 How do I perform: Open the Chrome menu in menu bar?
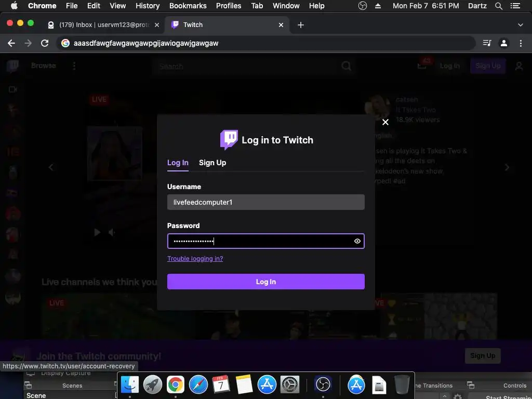[42, 6]
